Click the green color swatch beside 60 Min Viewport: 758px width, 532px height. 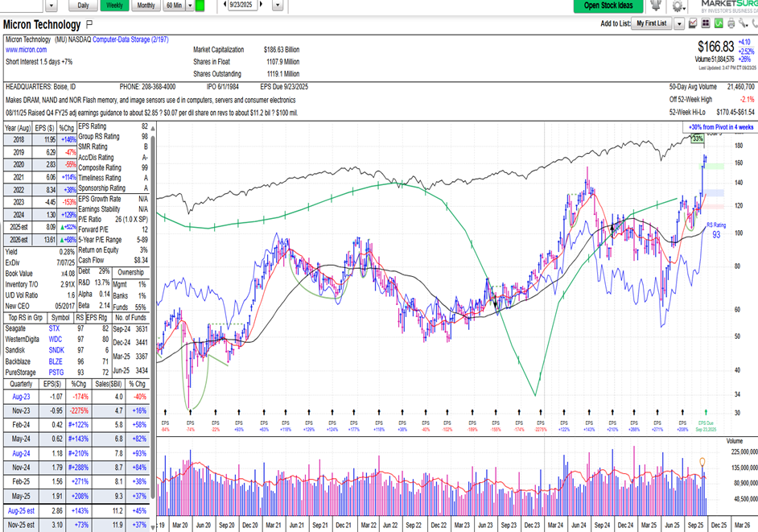(201, 6)
